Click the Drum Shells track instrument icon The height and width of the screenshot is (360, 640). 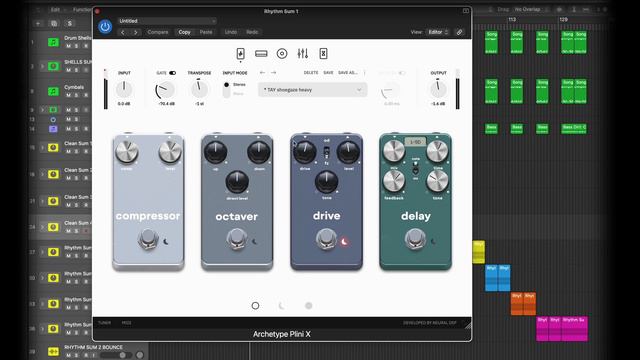pyautogui.click(x=53, y=42)
